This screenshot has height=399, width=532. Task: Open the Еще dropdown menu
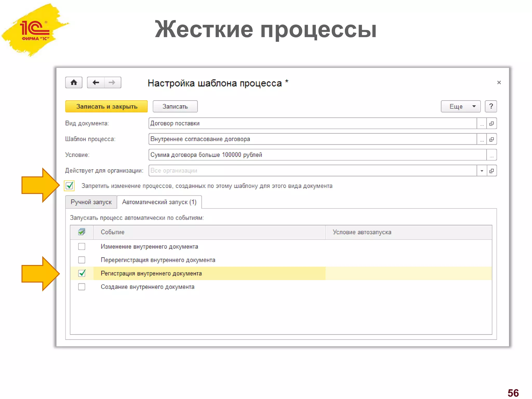point(461,107)
